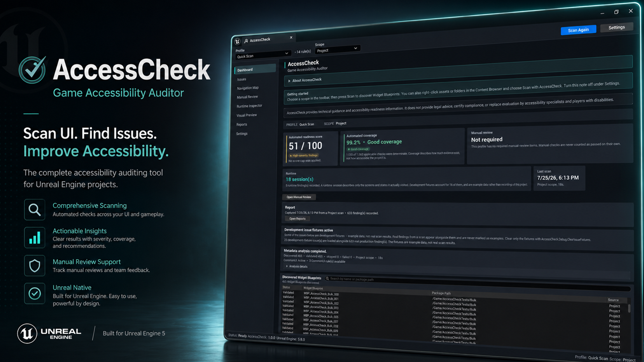Open Settings in sidebar

coord(241,134)
